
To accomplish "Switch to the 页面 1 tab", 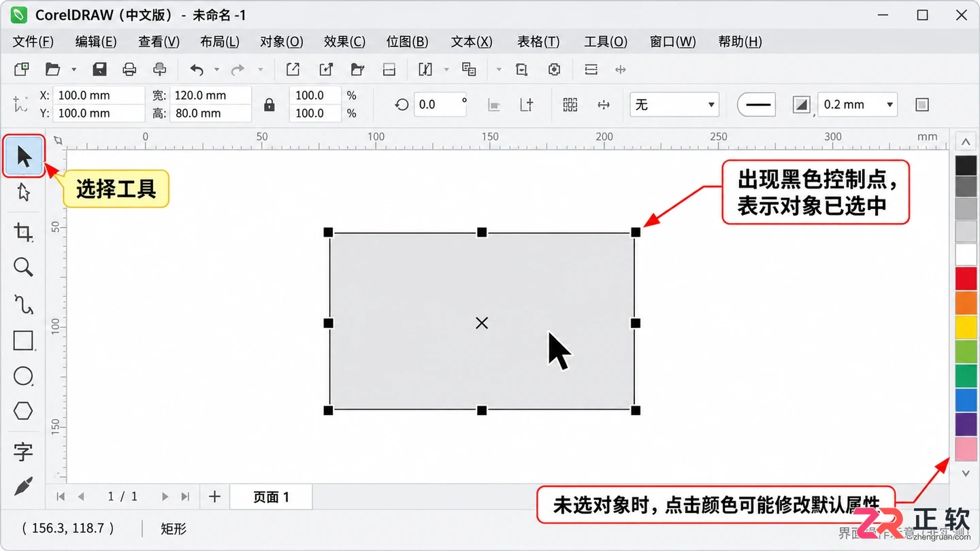I will click(x=271, y=497).
